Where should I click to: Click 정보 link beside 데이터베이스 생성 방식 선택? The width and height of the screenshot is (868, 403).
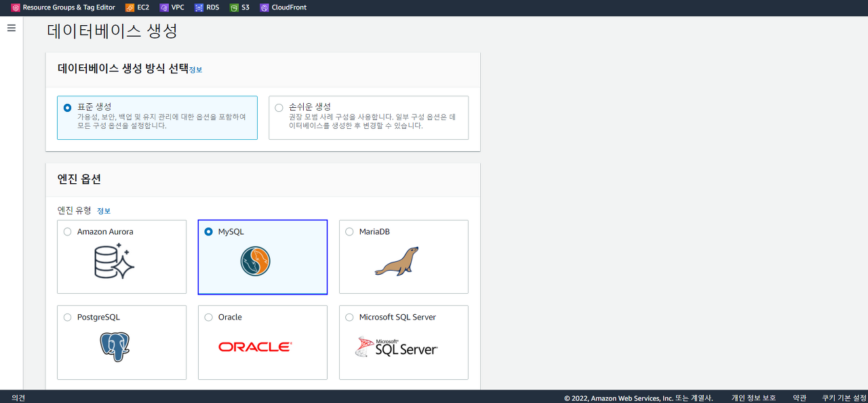[195, 69]
